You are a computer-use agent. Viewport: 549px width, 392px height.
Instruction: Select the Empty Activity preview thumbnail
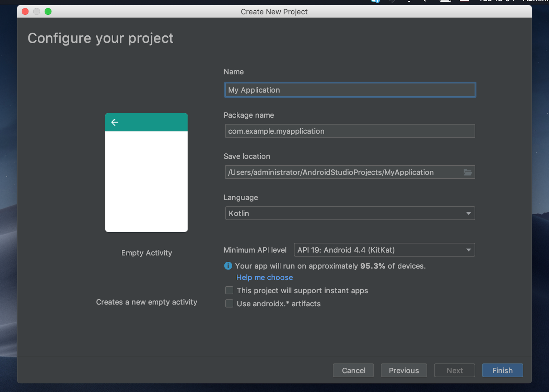[146, 172]
